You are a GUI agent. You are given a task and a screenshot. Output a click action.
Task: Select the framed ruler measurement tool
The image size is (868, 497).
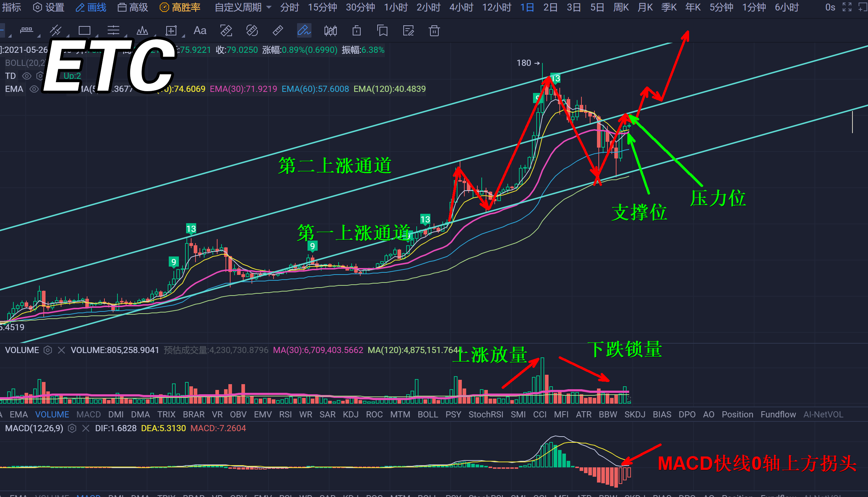[x=226, y=30]
